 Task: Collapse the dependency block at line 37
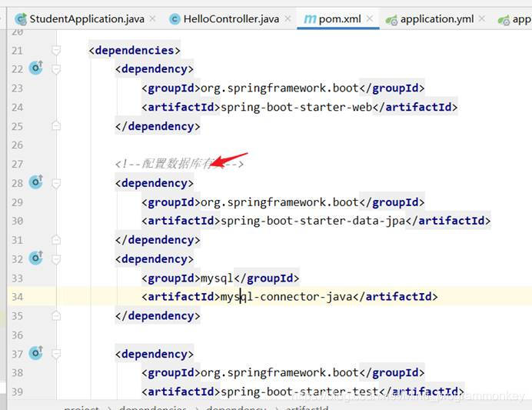[56, 354]
